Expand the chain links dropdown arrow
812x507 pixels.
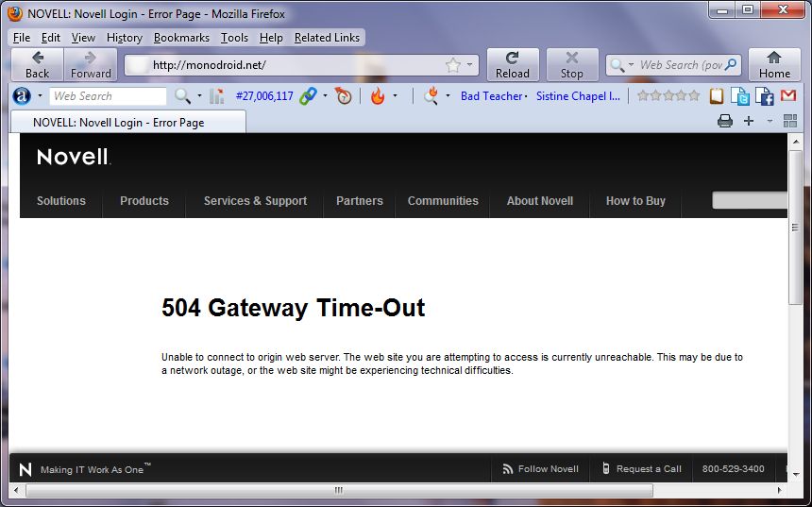point(325,95)
